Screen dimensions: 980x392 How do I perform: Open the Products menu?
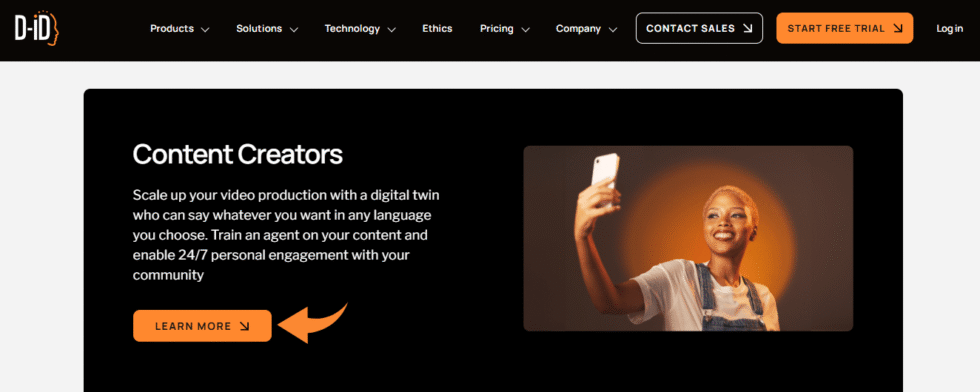(172, 29)
